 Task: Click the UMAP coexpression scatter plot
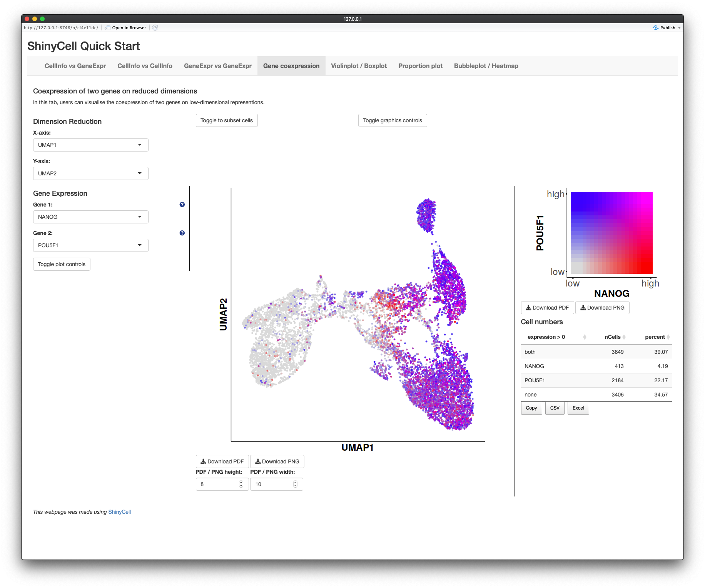point(358,315)
